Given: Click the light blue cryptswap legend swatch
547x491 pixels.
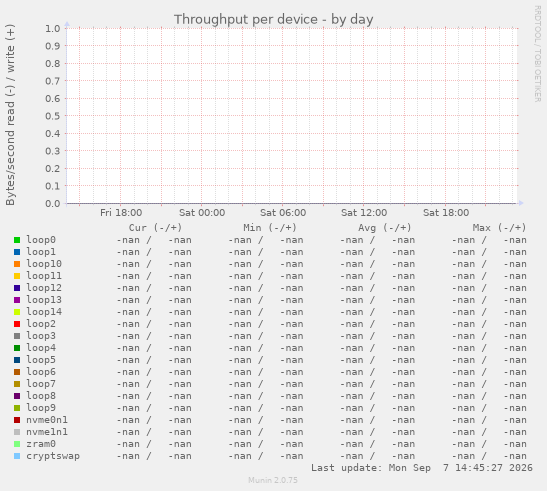Looking at the screenshot, I should 17,456.
